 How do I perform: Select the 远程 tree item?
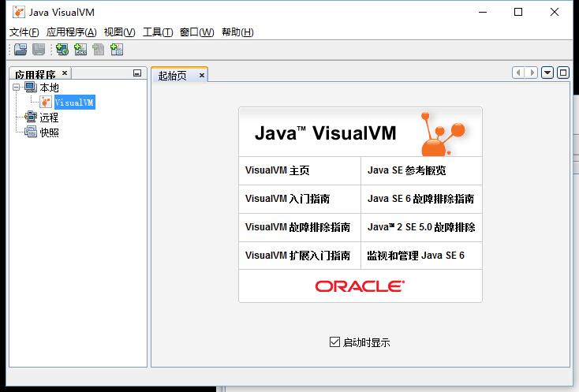tap(49, 118)
